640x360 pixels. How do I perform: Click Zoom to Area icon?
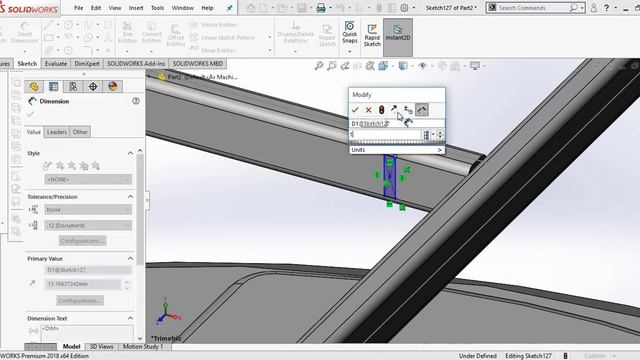tap(332, 66)
